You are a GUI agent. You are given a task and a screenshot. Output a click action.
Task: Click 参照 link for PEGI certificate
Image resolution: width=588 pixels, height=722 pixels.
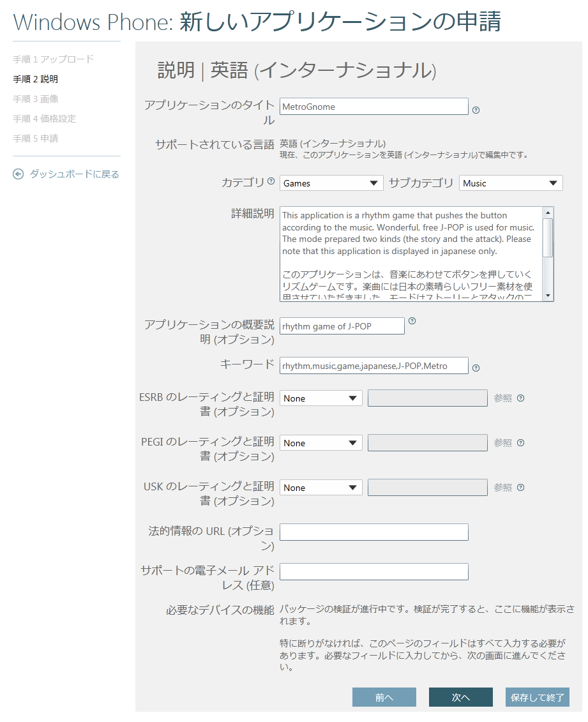503,442
